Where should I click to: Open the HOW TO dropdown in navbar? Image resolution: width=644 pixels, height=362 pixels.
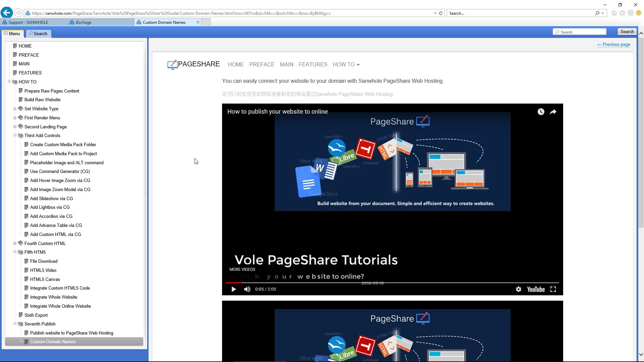[346, 64]
